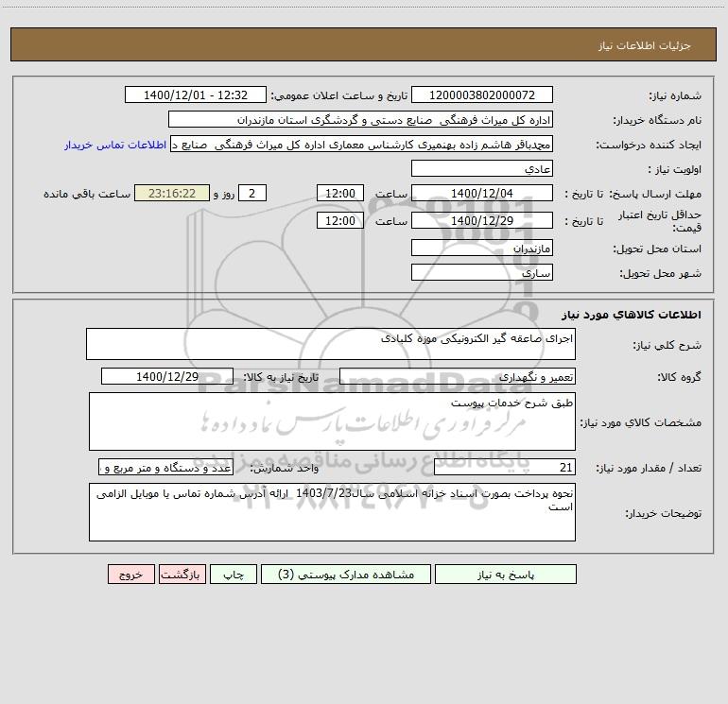Click the شماره نیاز label
The width and height of the screenshot is (728, 704).
point(675,96)
